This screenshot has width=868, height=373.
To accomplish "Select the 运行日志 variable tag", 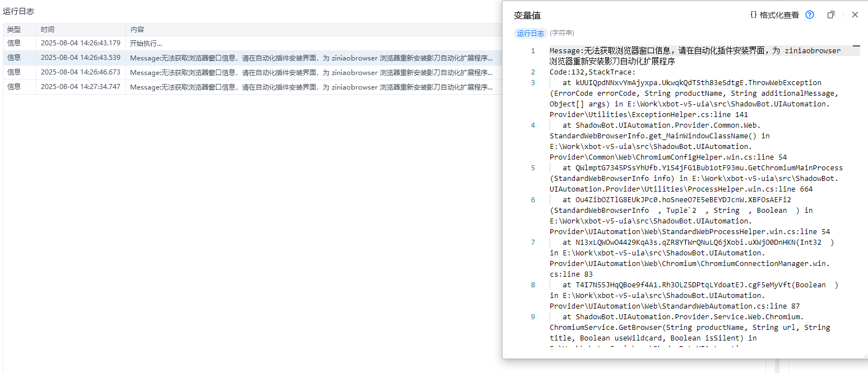I will point(530,34).
